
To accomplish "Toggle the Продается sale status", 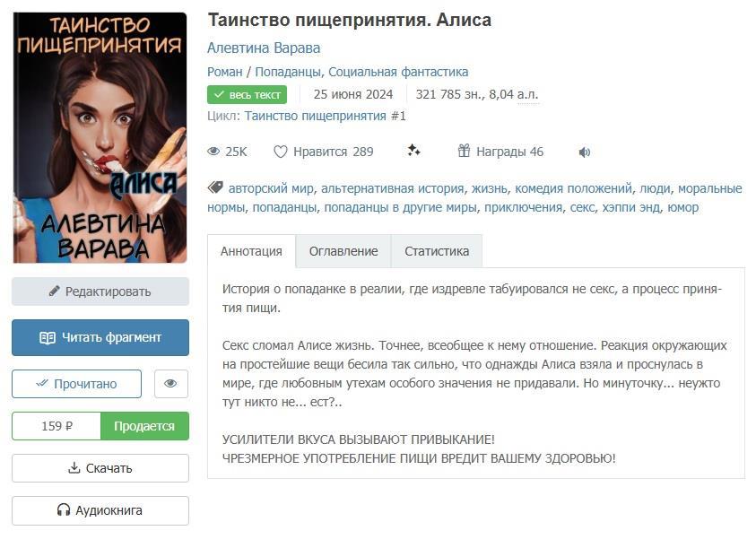I will pos(144,426).
